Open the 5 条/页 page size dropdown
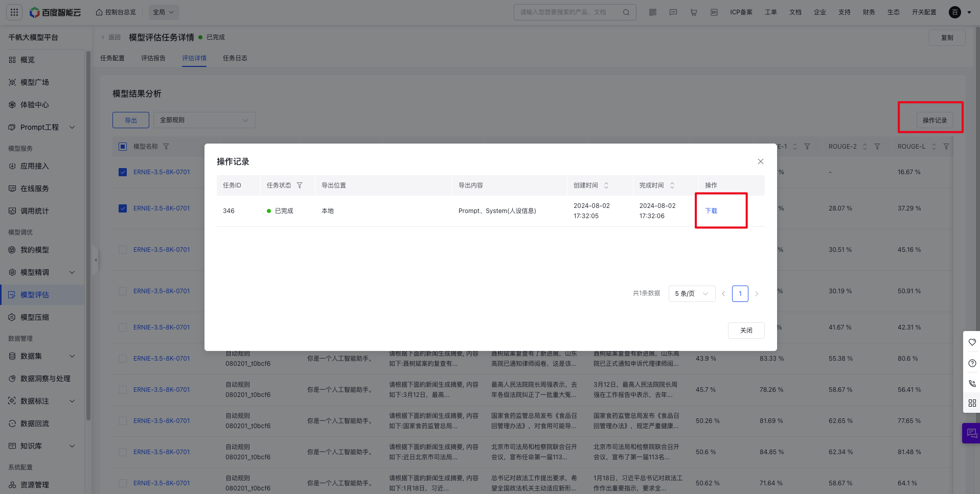Viewport: 980px width, 494px height. (x=692, y=294)
